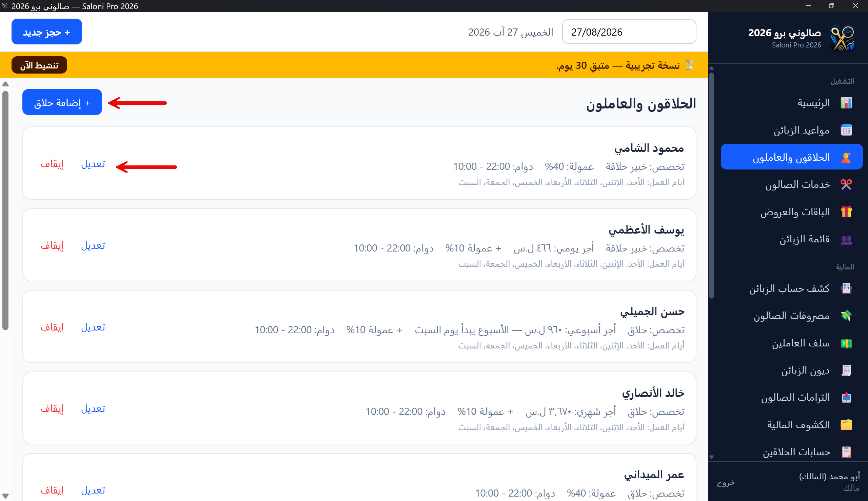Image resolution: width=868 pixels, height=501 pixels.
Task: Click barber name حسن الجميلي
Action: click(652, 312)
